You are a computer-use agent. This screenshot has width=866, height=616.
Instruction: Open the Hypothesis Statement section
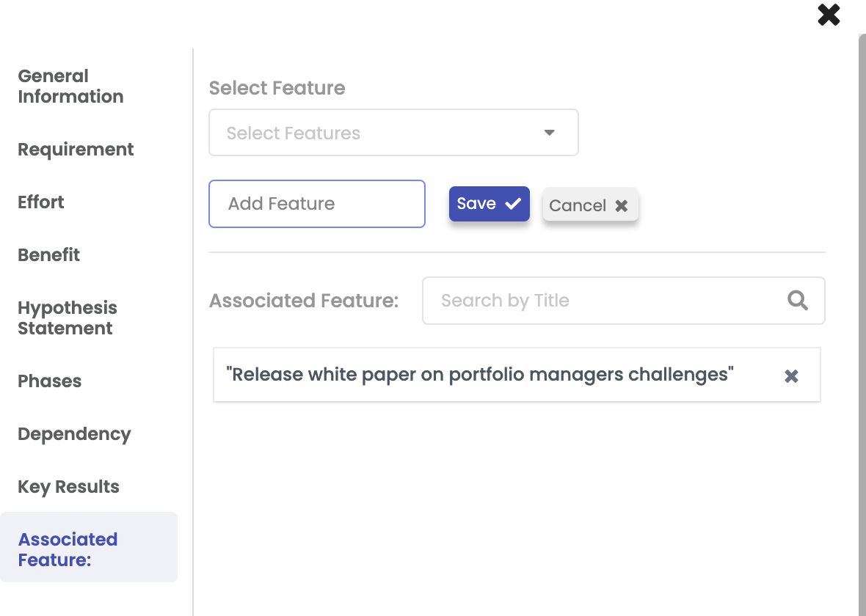point(68,318)
